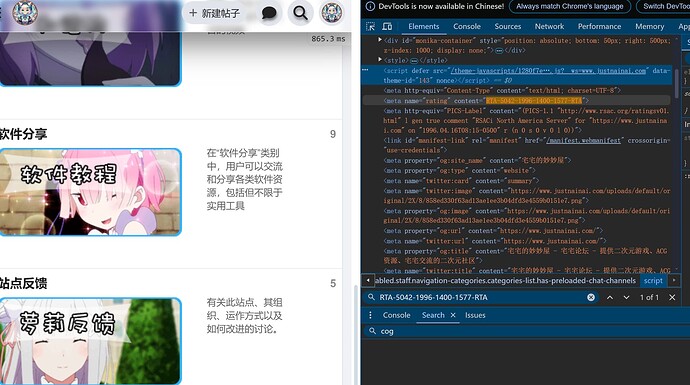The height and width of the screenshot is (385, 690).
Task: Go to previous search match
Action: click(x=610, y=297)
